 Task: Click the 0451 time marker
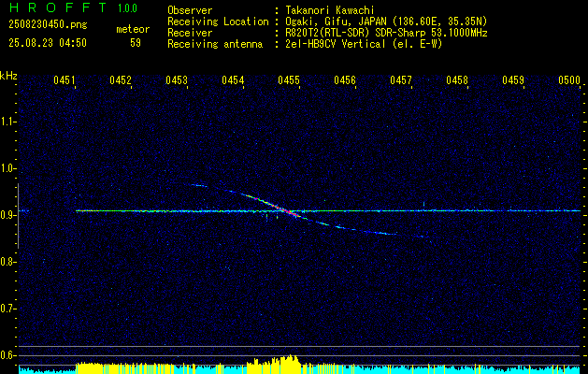65,79
